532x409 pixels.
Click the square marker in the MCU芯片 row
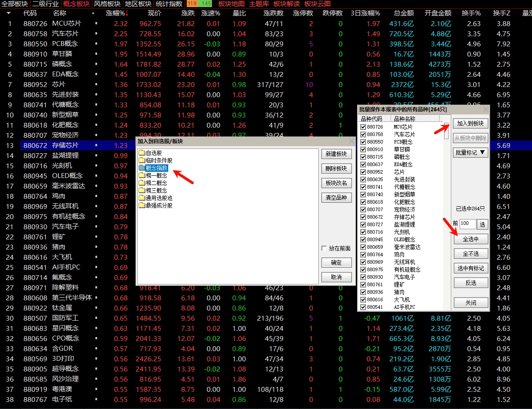[96, 24]
